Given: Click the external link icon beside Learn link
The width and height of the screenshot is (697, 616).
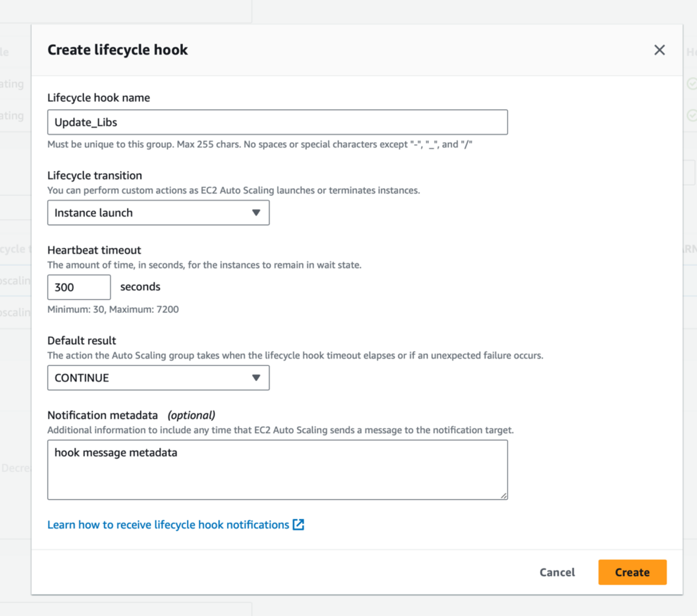Looking at the screenshot, I should click(x=299, y=525).
